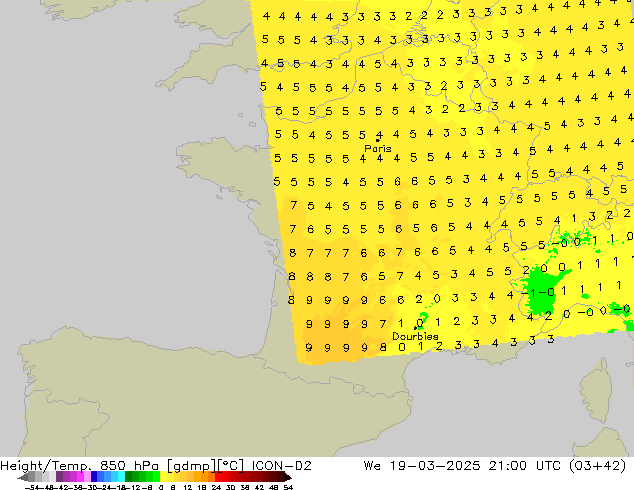This screenshot has width=634, height=490.
Task: Click the Dourbies location label
Action: pos(415,336)
